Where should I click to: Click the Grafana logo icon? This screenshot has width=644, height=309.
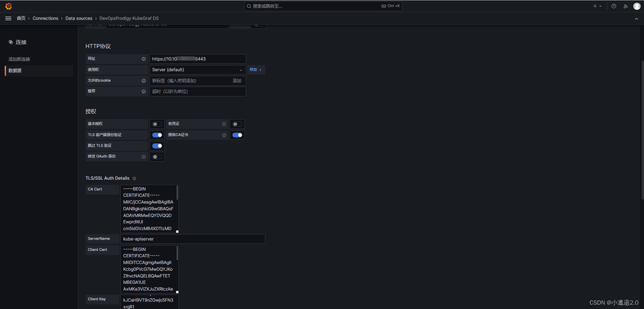tap(9, 6)
